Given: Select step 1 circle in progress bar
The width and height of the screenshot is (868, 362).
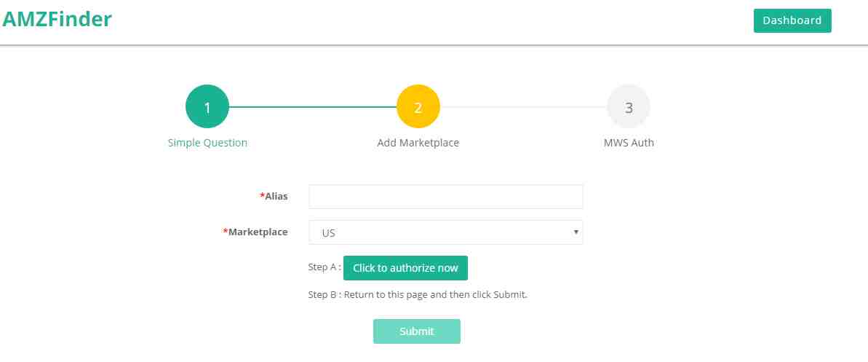Looking at the screenshot, I should (207, 106).
